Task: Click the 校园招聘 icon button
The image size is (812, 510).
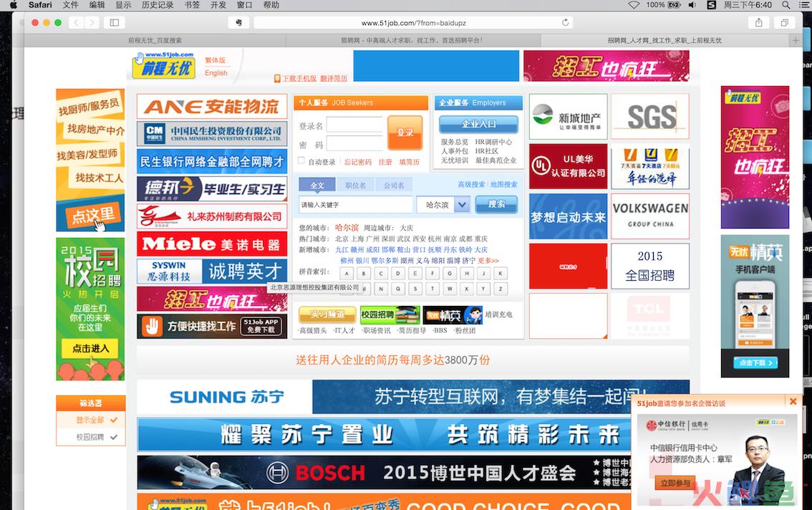Action: [390, 314]
